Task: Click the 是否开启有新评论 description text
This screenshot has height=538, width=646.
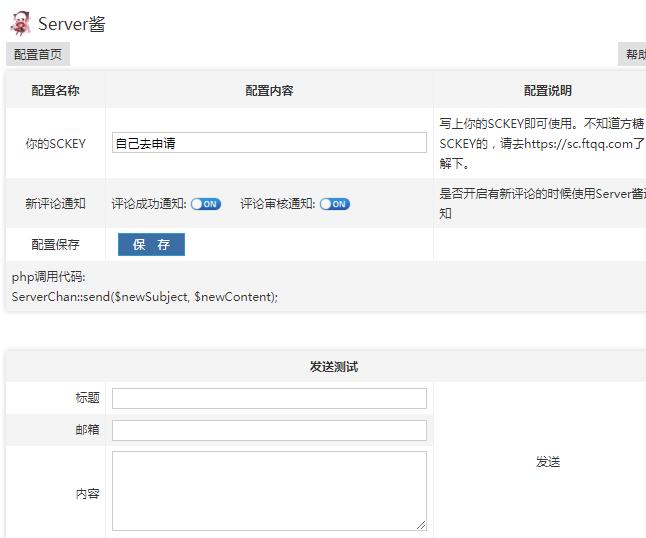Action: click(x=543, y=204)
